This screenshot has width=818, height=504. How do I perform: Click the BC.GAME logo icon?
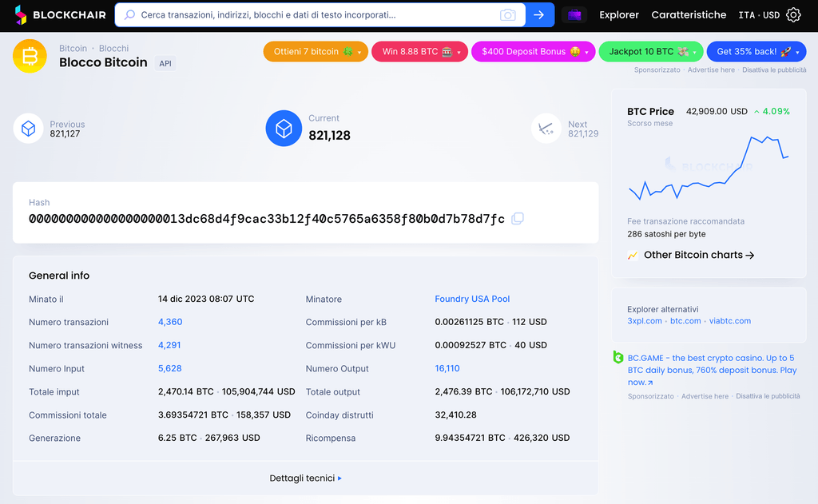click(618, 358)
